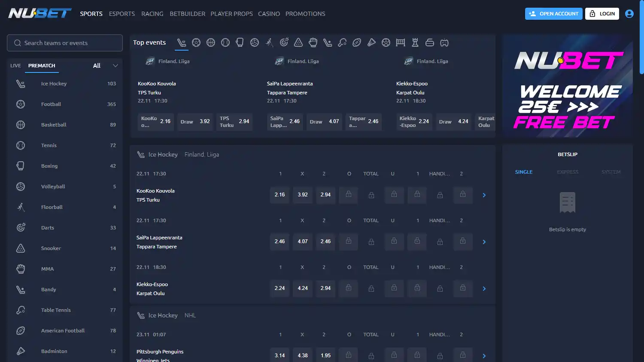644x362 pixels.
Task: Expand more markets for KooKoo Kouvola match
Action: click(x=484, y=195)
